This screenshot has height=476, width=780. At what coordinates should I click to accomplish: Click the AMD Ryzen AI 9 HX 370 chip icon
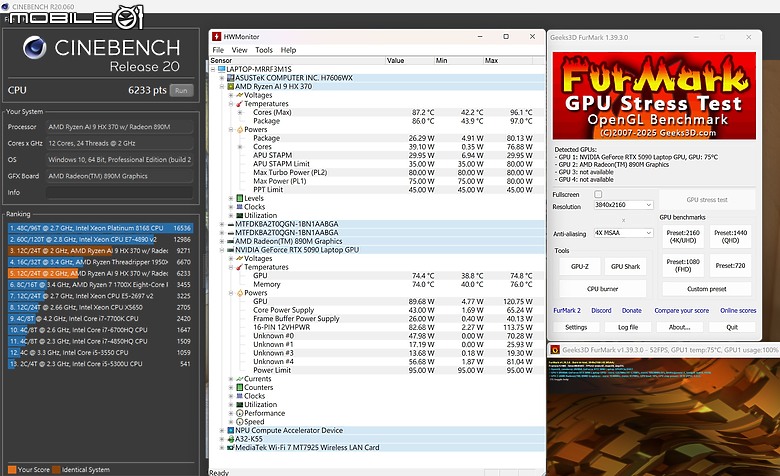point(229,87)
